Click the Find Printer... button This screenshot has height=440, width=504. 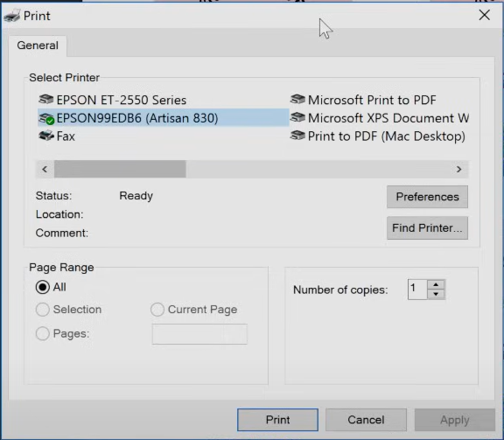coord(427,228)
